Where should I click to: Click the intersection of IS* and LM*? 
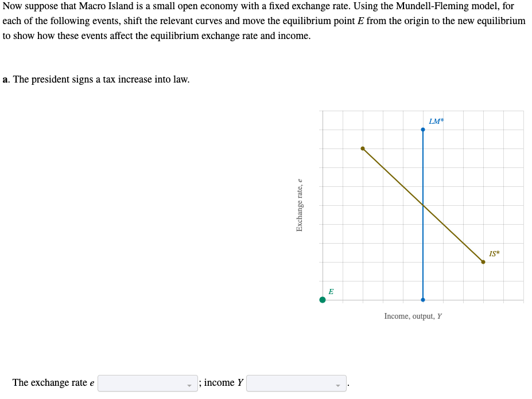423,205
